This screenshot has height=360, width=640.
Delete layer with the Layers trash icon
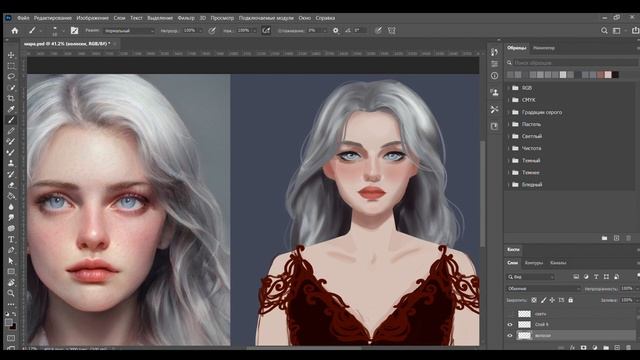click(x=628, y=347)
